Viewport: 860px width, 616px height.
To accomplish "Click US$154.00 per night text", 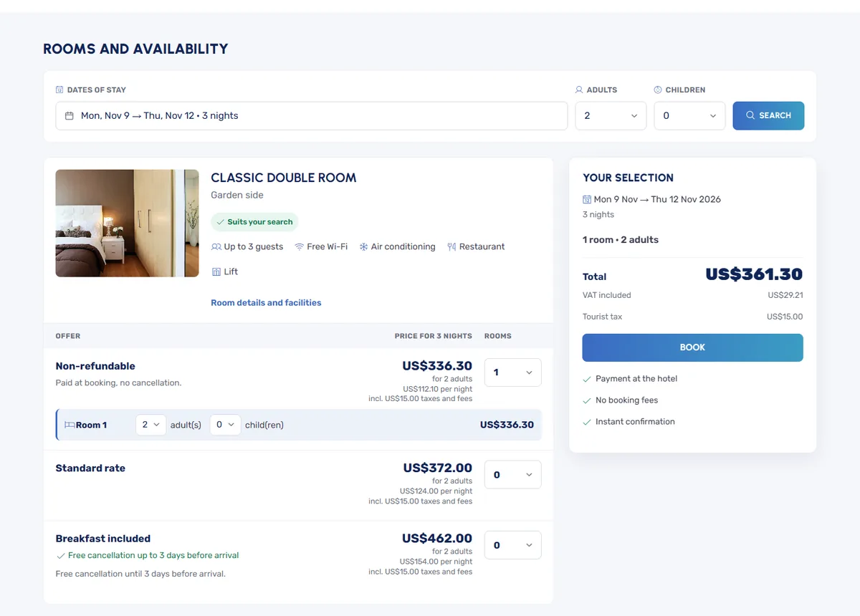I will pos(436,562).
